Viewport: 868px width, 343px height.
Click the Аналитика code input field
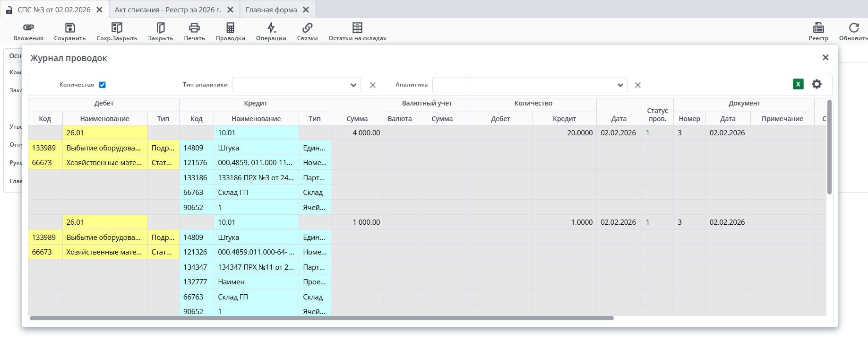[x=449, y=85]
